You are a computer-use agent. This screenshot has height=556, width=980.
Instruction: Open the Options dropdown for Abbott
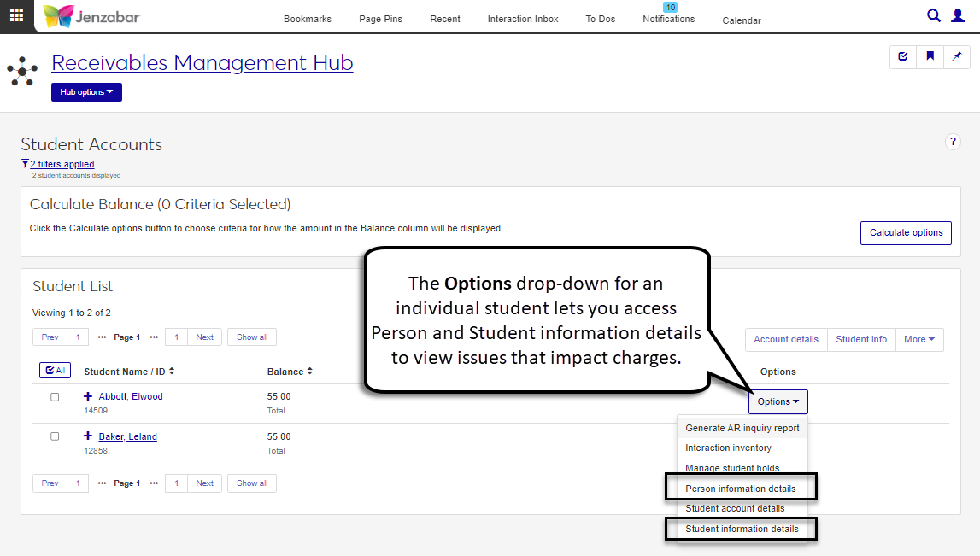[x=778, y=401]
